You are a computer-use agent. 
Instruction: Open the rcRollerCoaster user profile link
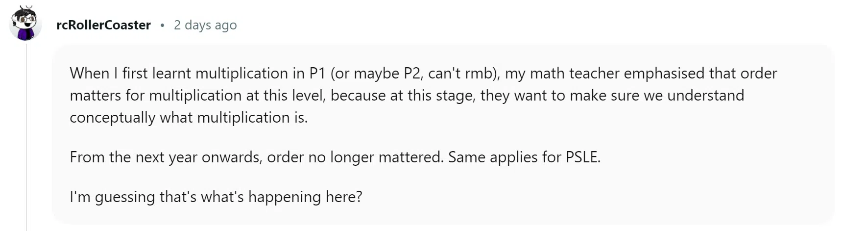[103, 25]
